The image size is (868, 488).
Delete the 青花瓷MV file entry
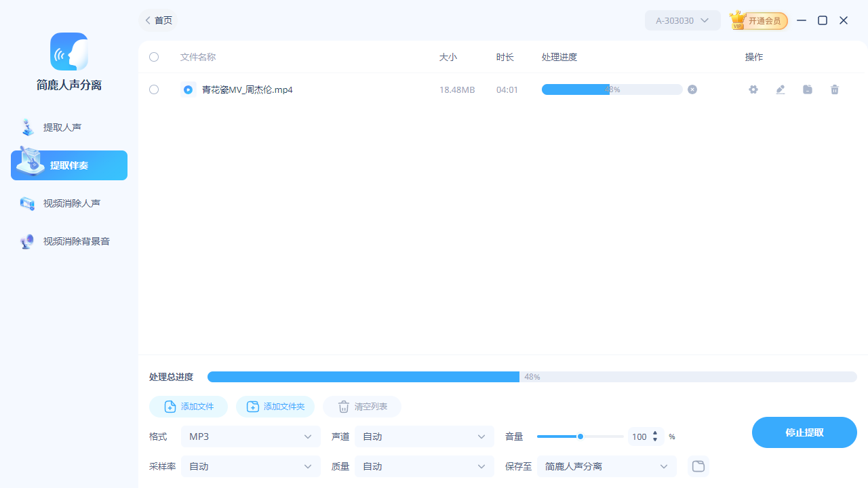[834, 89]
